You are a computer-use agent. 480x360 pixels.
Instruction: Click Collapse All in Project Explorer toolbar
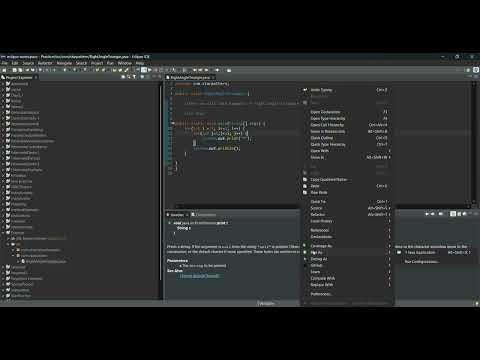[123, 77]
